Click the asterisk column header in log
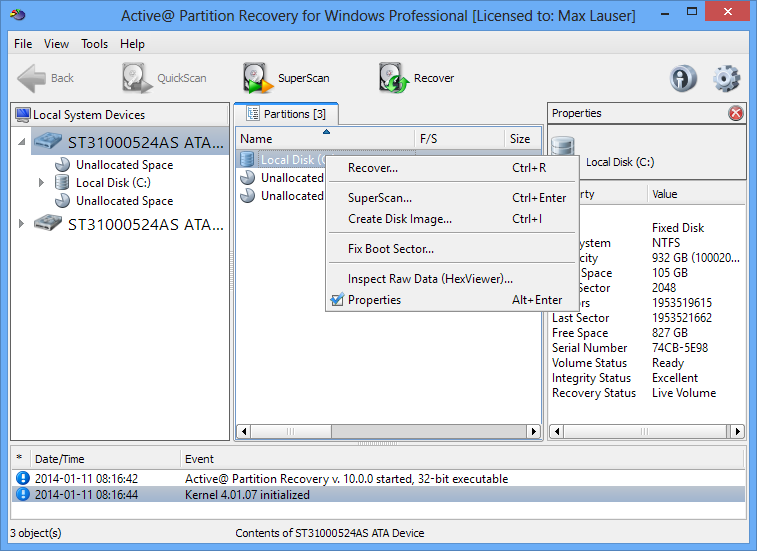This screenshot has width=757, height=551. coord(20,458)
